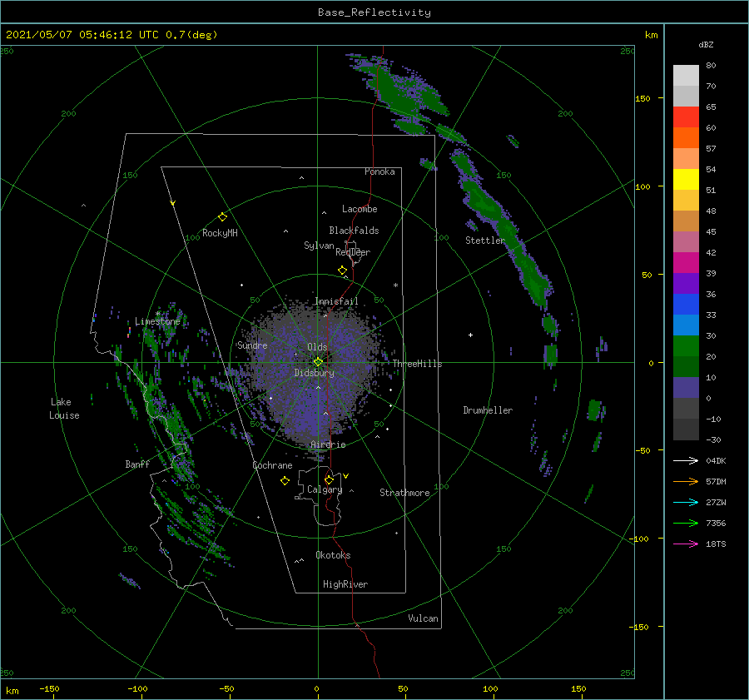
Task: Click the Stettler town label
Action: 485,241
